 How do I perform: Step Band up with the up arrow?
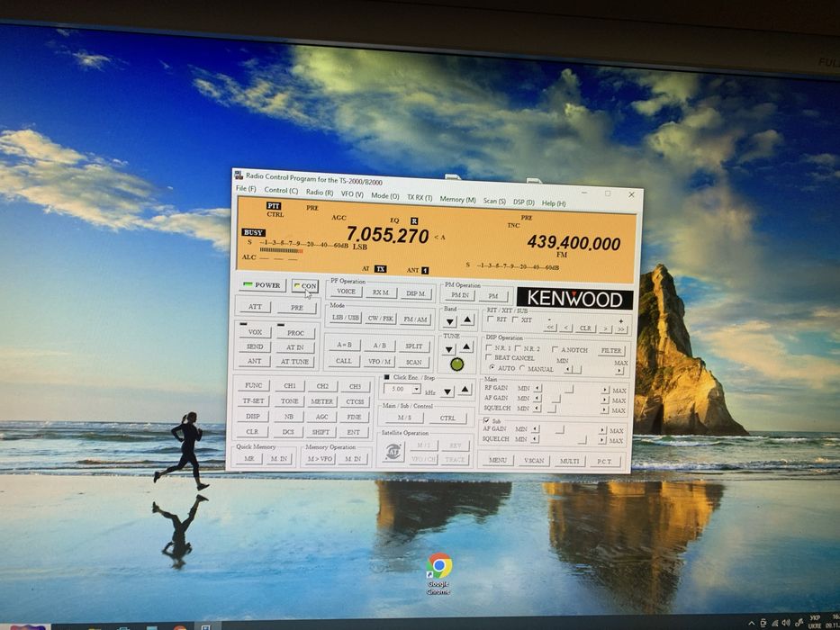(466, 319)
